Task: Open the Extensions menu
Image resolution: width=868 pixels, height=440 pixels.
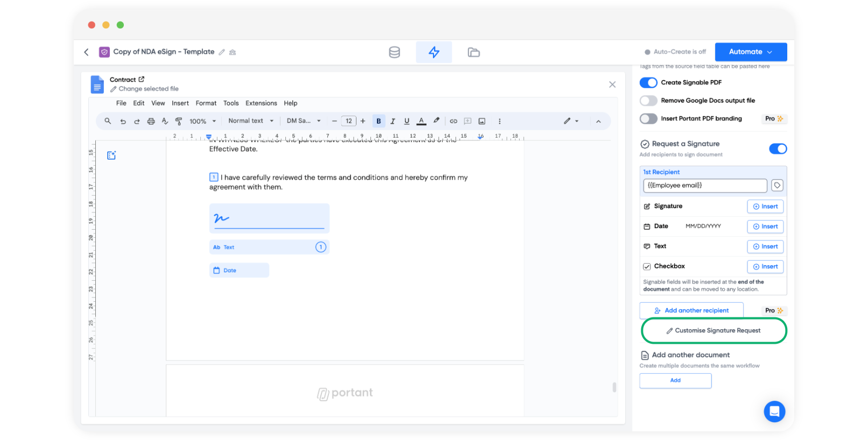Action: tap(261, 103)
